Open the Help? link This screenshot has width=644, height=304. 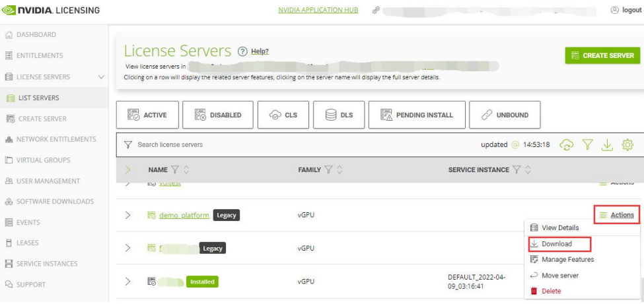[x=260, y=51]
